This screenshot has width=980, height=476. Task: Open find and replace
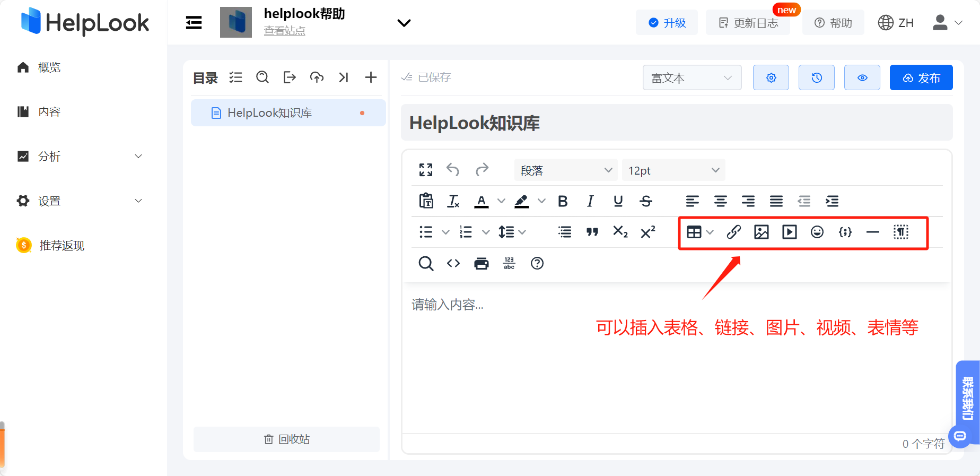coord(426,263)
